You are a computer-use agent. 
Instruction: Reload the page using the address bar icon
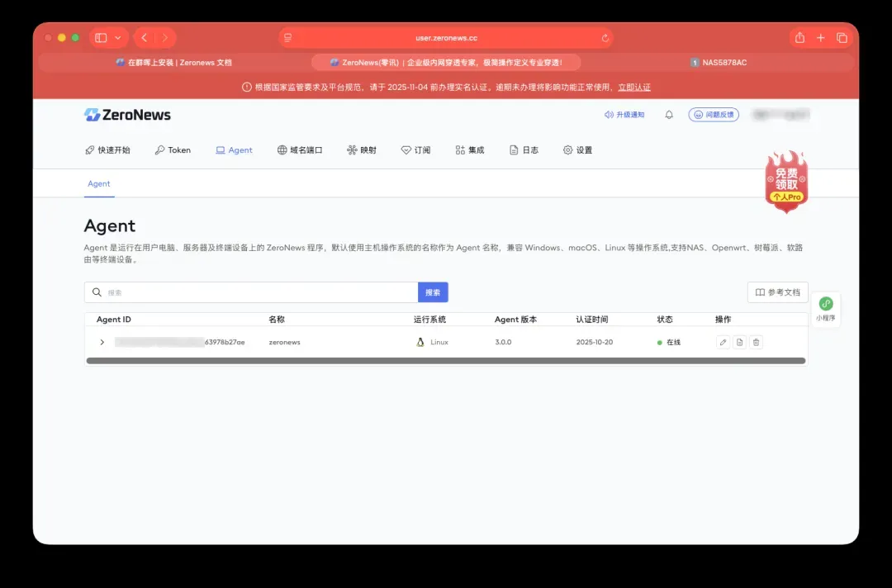tap(605, 38)
